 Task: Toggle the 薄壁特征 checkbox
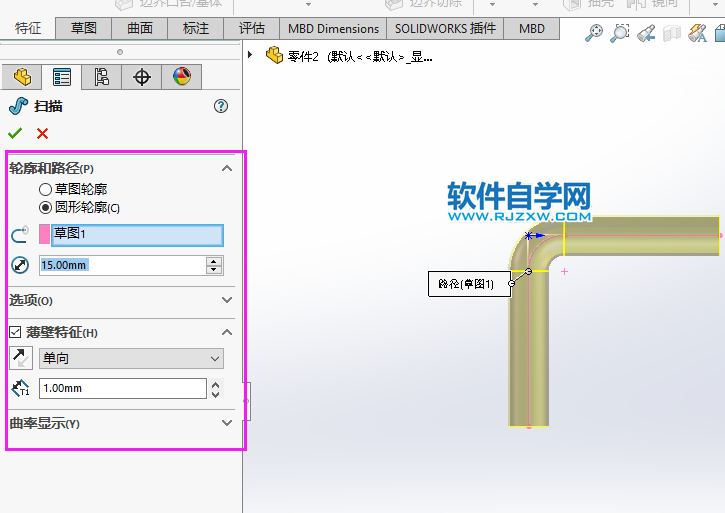coord(15,332)
